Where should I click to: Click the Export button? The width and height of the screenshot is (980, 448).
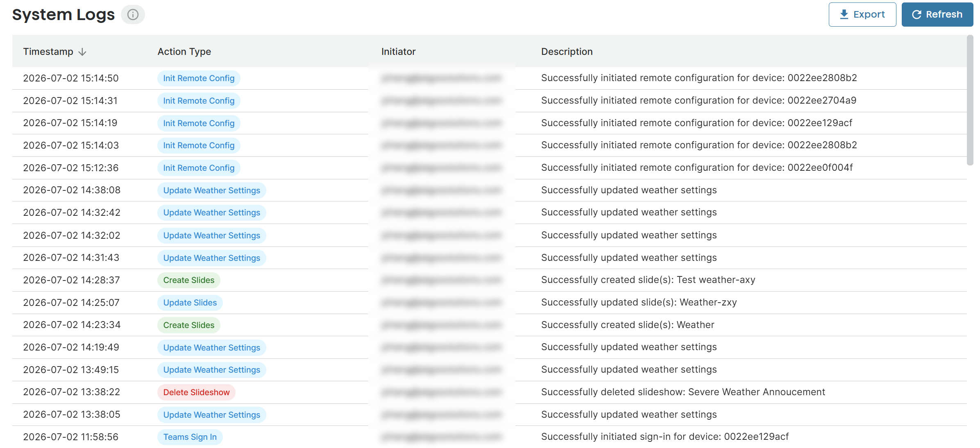coord(862,14)
